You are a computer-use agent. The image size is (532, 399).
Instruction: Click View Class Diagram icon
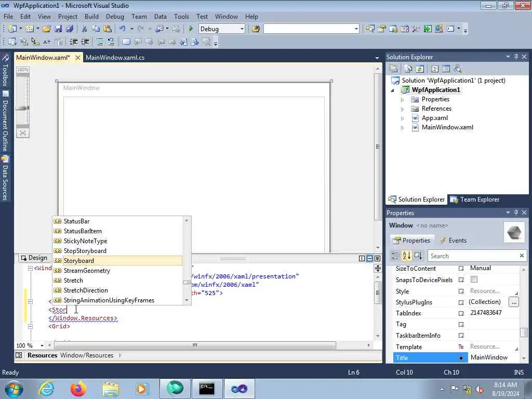(x=458, y=69)
